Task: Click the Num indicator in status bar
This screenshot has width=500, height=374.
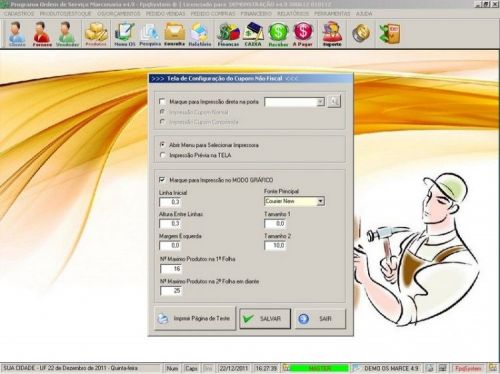Action: [172, 368]
